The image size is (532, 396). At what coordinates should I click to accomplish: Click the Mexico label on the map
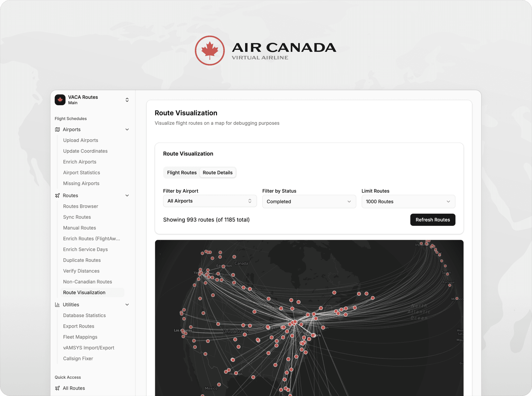[211, 389]
